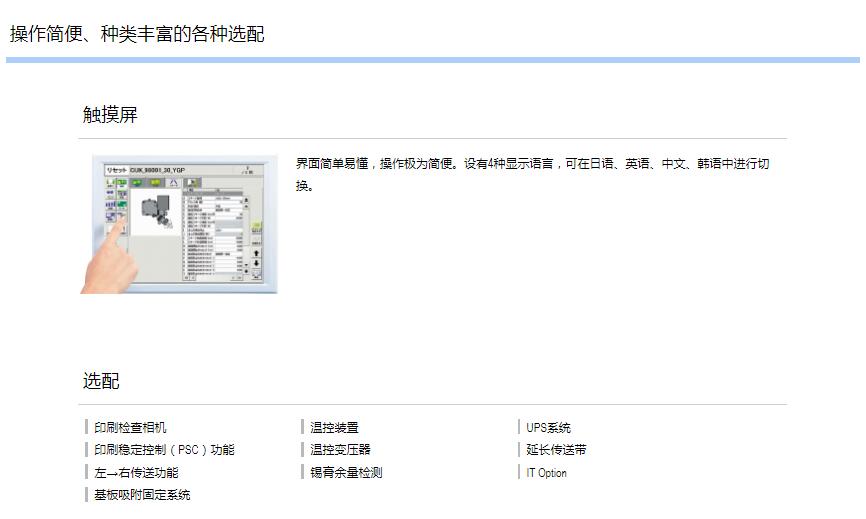
Task: Click the 触摸屏 section heading
Action: tap(110, 115)
